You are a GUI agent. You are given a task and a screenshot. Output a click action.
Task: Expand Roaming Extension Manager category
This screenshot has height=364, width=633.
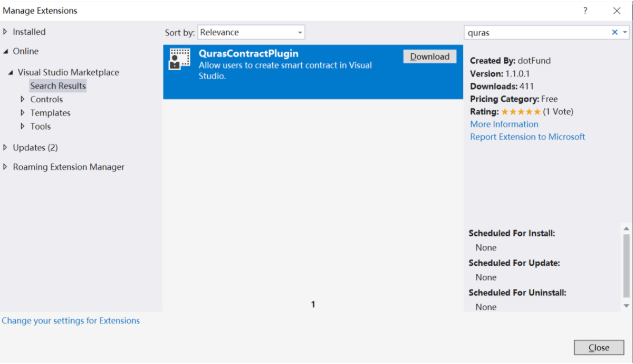coord(6,167)
